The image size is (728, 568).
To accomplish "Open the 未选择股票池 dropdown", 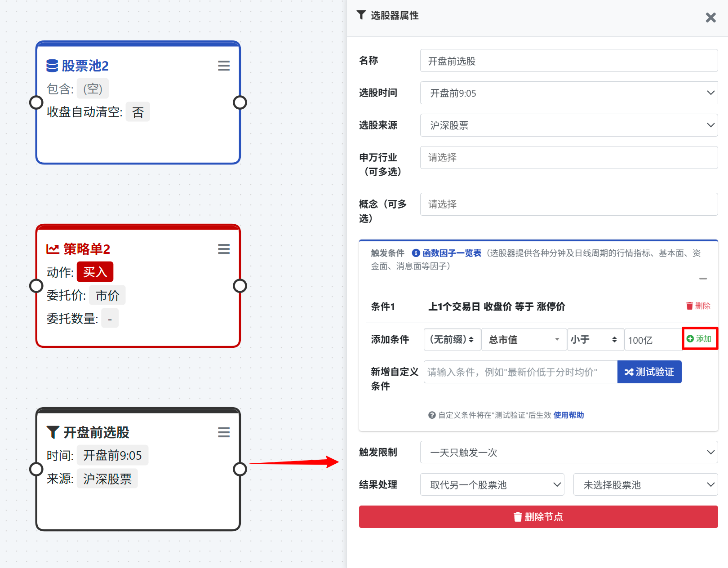I will 645,485.
